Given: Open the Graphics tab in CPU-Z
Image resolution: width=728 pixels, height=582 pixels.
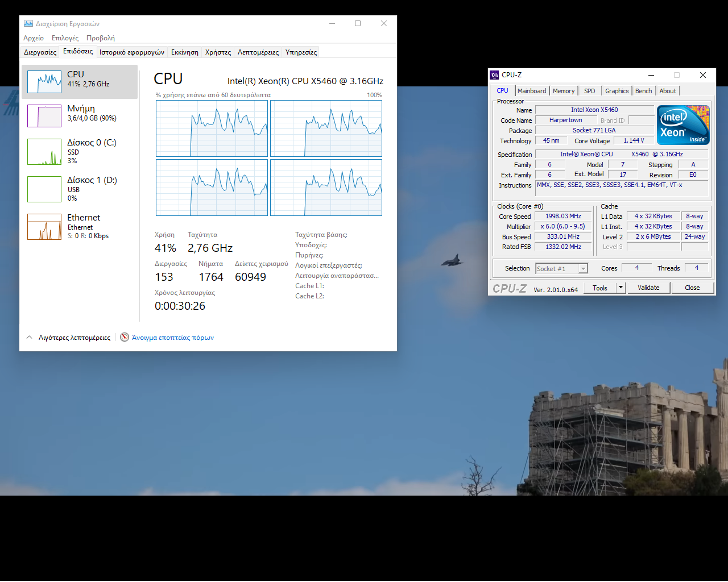Looking at the screenshot, I should (x=617, y=91).
